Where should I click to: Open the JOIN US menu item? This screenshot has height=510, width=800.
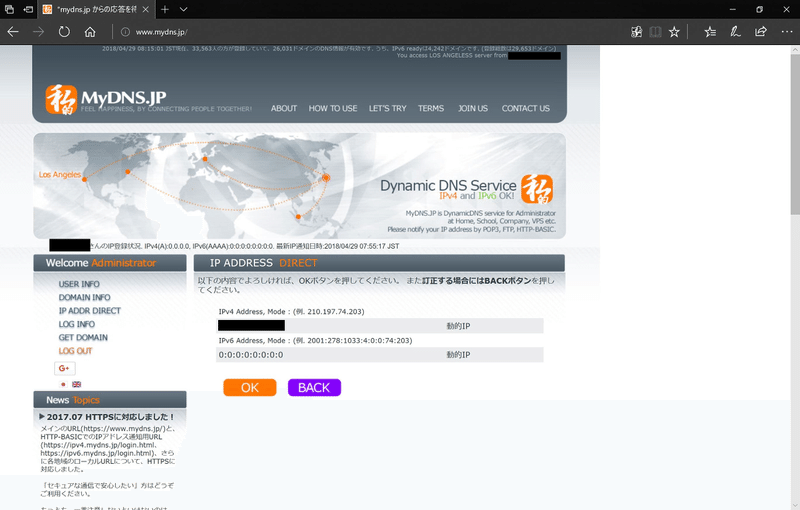[473, 108]
